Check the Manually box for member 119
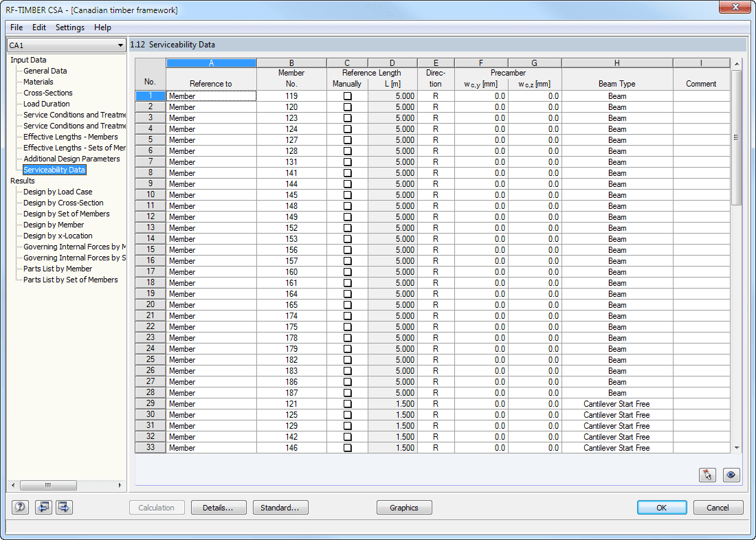 347,95
